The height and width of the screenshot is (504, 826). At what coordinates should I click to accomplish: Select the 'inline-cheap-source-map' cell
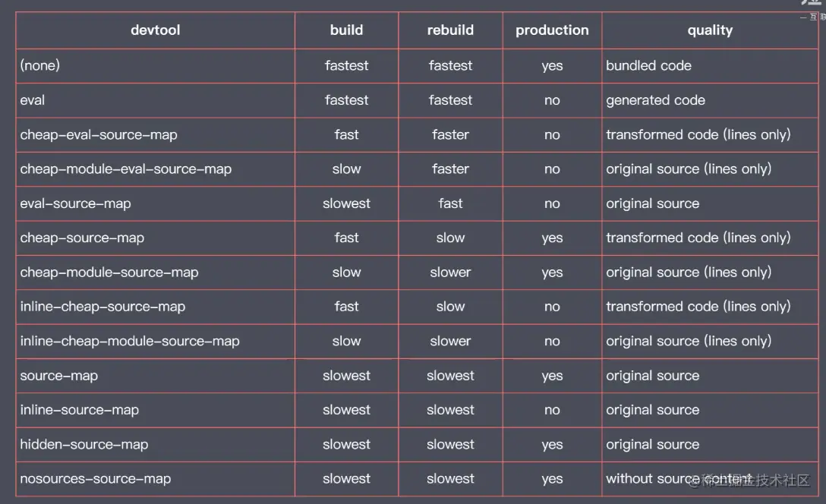pyautogui.click(x=102, y=307)
